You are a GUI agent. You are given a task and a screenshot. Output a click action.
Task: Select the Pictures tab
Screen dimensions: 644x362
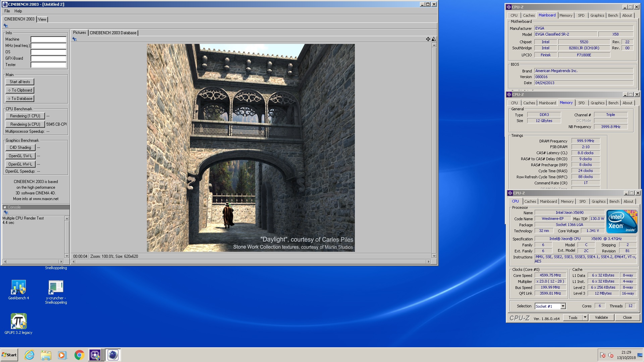(79, 33)
